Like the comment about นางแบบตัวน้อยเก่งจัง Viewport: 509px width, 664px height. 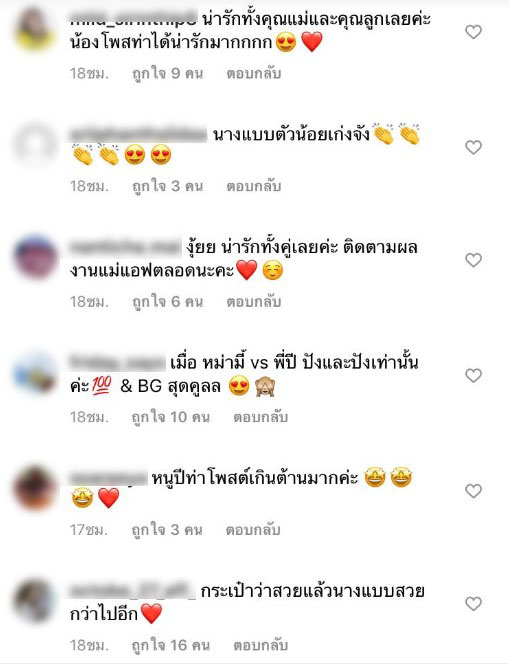click(x=473, y=147)
